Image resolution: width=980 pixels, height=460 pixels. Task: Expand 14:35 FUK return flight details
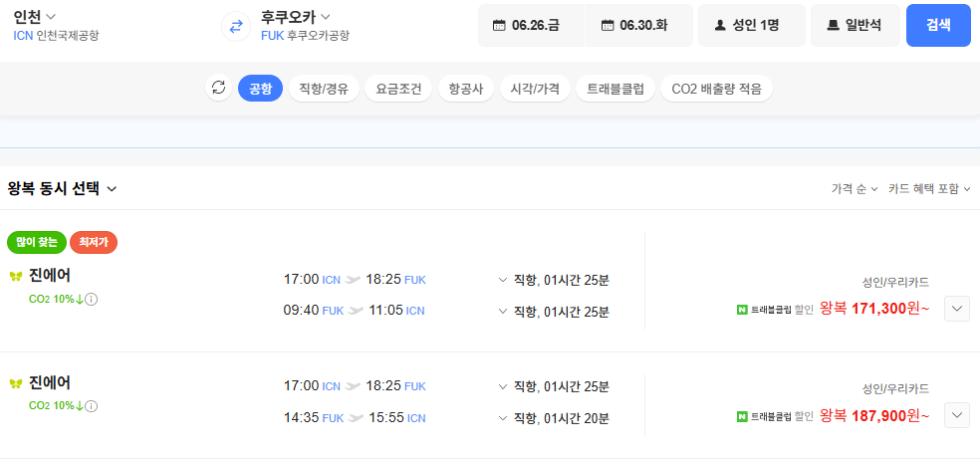[x=503, y=418]
